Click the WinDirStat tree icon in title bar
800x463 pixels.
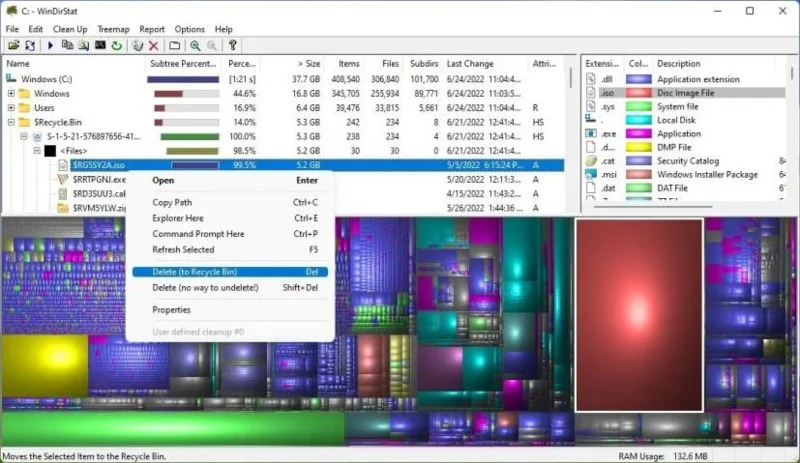pos(11,10)
